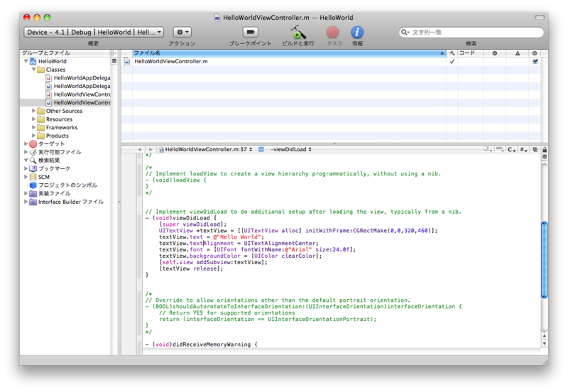Viewport: 568px width, 392px height.
Task: Expand the Frameworks folder
Action: tap(33, 127)
